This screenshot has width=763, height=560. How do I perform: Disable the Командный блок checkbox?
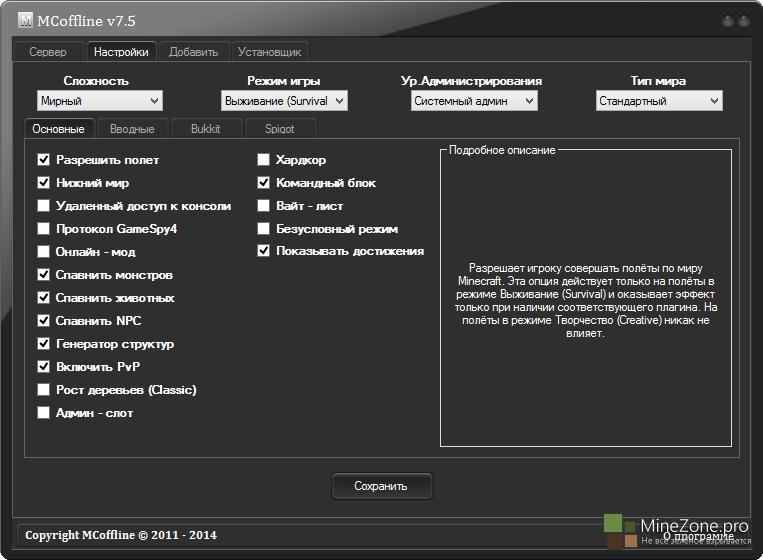tap(264, 183)
